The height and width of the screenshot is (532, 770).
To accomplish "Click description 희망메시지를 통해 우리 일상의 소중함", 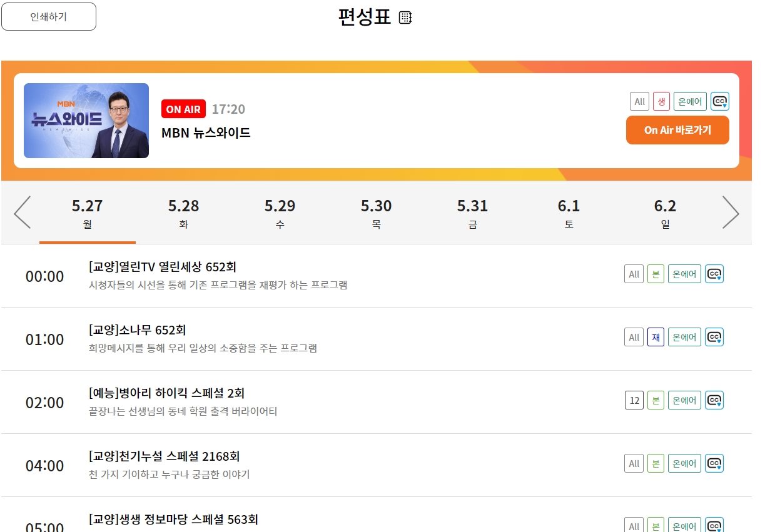I will pos(203,348).
